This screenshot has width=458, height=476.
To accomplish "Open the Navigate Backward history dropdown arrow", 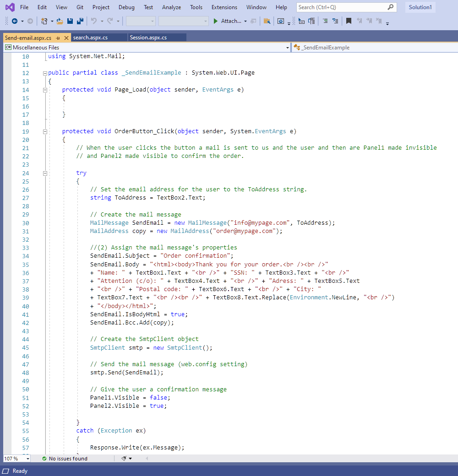I will point(22,21).
